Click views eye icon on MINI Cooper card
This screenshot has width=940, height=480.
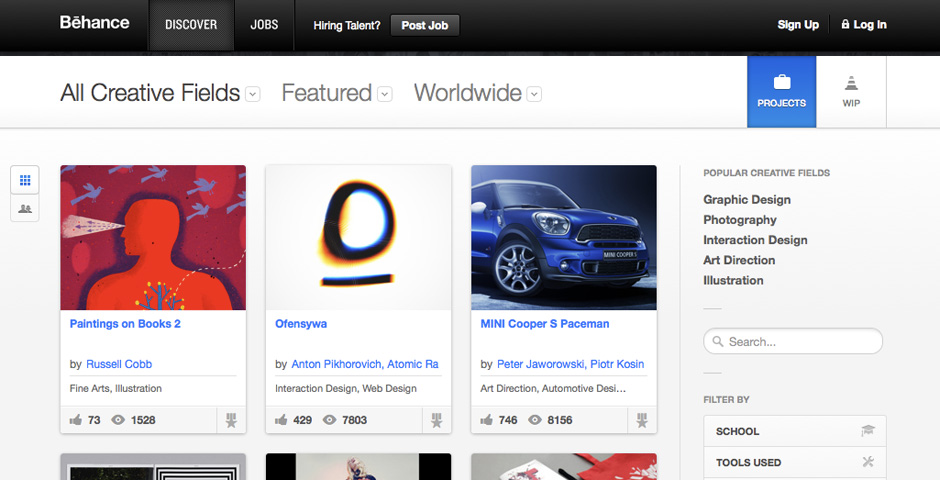(x=535, y=420)
